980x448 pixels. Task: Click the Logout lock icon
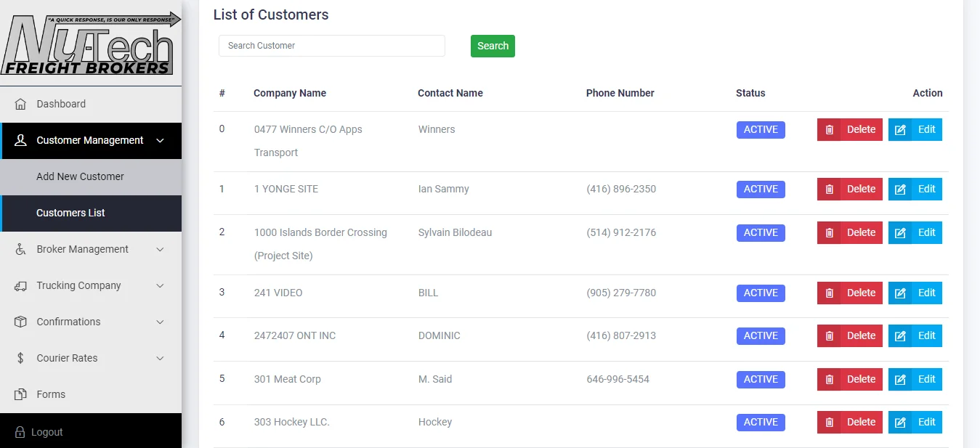point(20,432)
